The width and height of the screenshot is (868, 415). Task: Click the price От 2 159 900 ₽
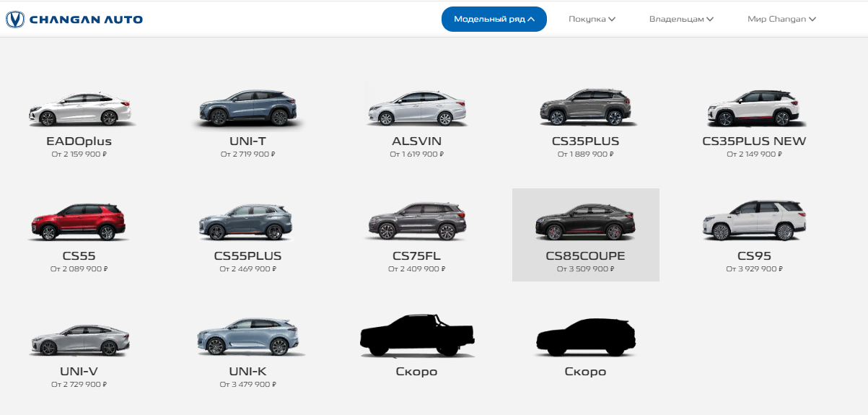coord(79,154)
